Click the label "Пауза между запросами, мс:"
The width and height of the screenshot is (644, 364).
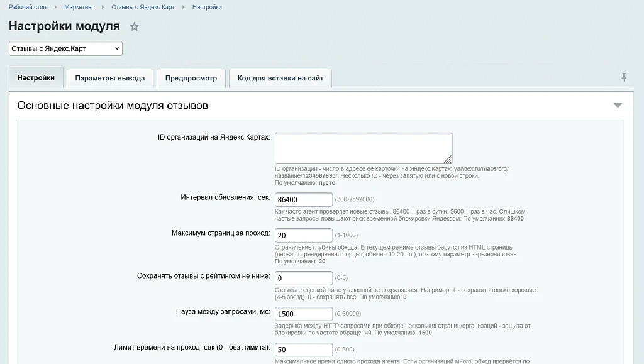tap(223, 311)
